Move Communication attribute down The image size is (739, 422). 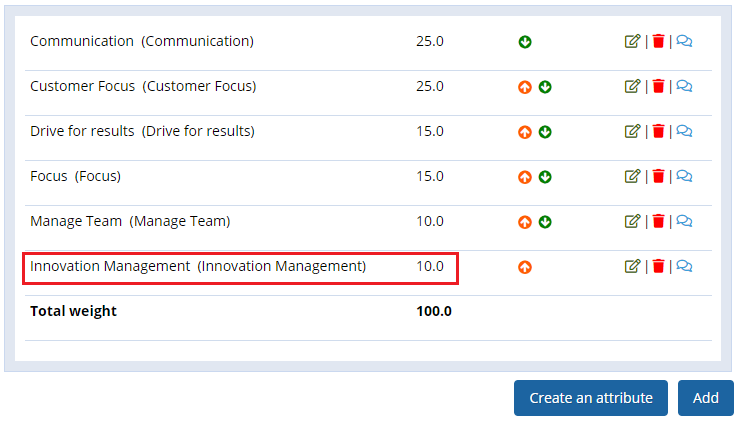(x=525, y=42)
